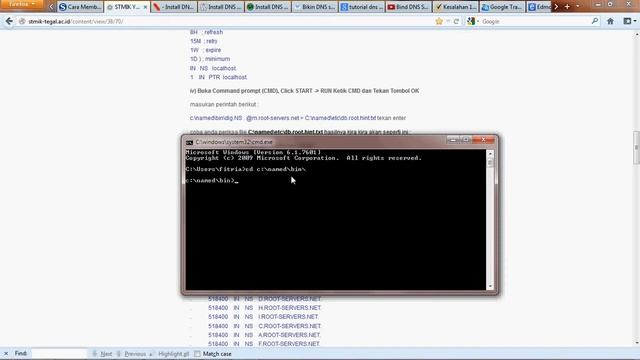Click the "I.ROOT-SERVERS.NET" record text

click(x=288, y=317)
